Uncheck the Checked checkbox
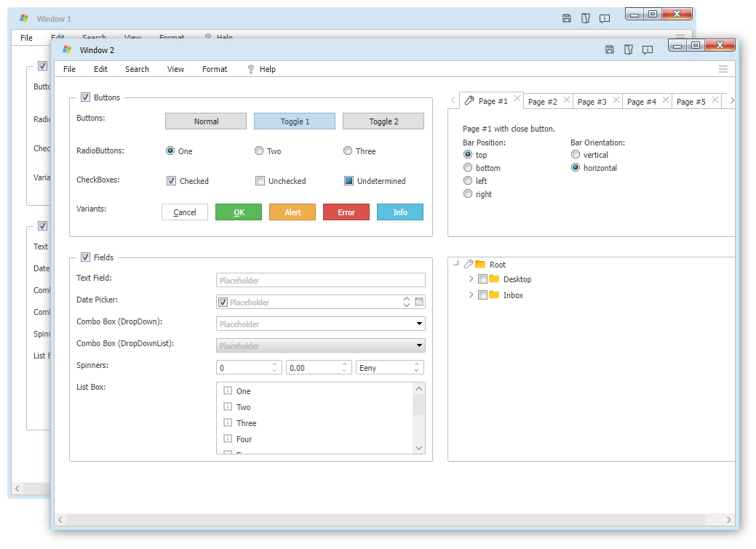The image size is (756, 549). point(171,181)
